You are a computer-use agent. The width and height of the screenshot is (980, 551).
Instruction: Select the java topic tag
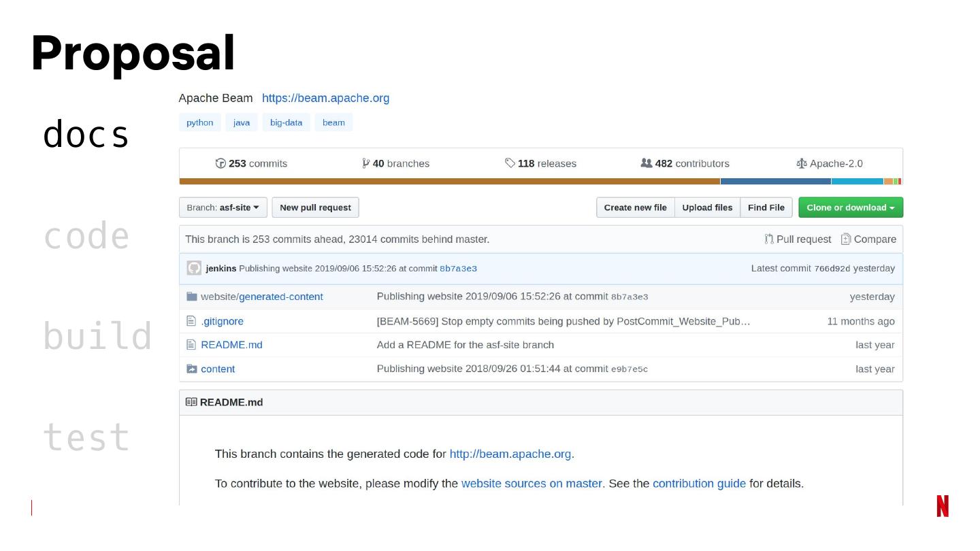coord(242,122)
